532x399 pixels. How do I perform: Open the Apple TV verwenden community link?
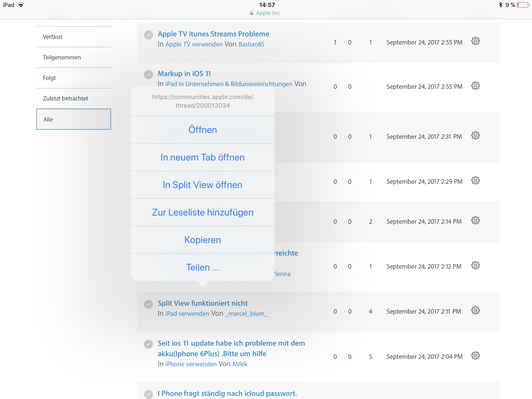click(x=194, y=44)
